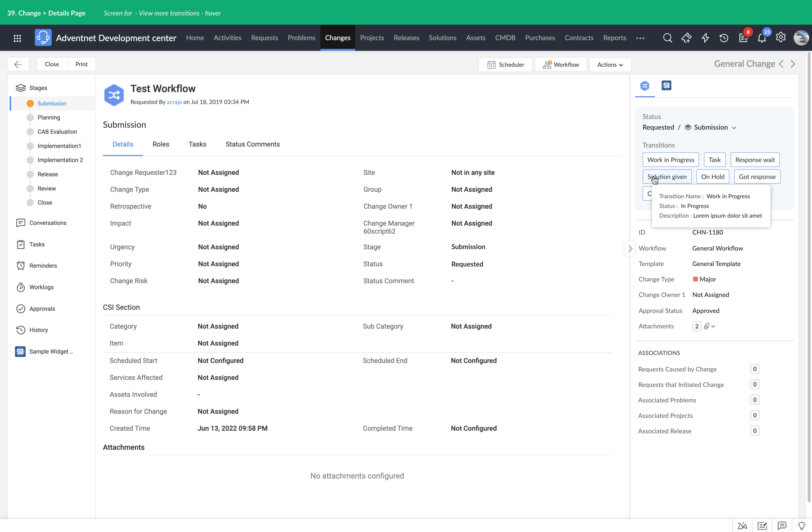This screenshot has width=812, height=532.
Task: Open the search magnifier icon
Action: pyautogui.click(x=668, y=38)
